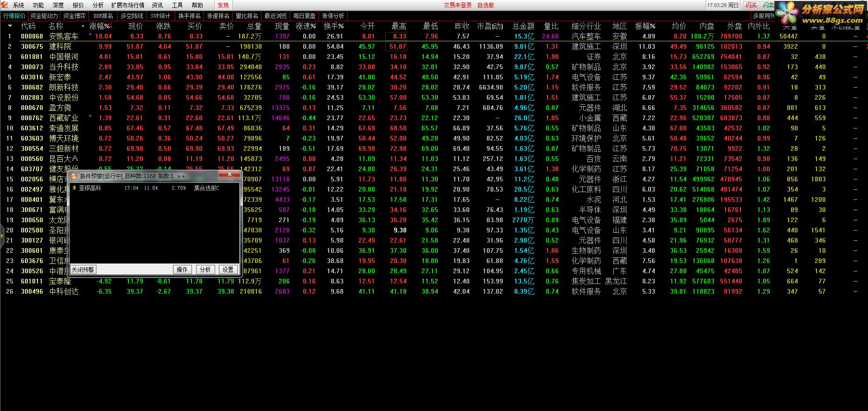
Task: Switch to the 行情报价 tab
Action: pyautogui.click(x=14, y=16)
